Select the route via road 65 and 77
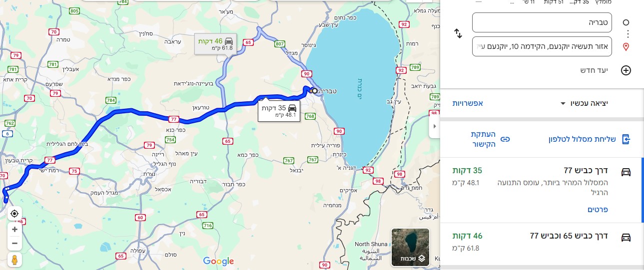The image size is (644, 270). (x=542, y=242)
